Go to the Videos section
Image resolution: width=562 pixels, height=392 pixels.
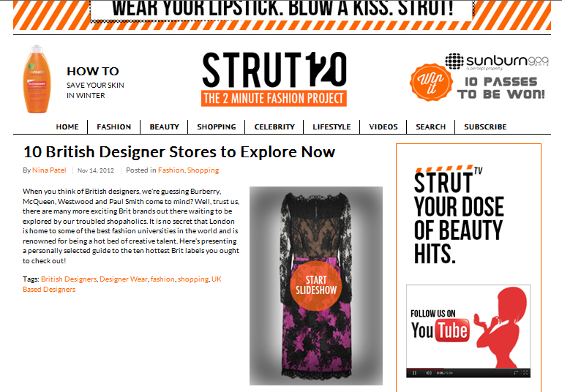pyautogui.click(x=383, y=127)
